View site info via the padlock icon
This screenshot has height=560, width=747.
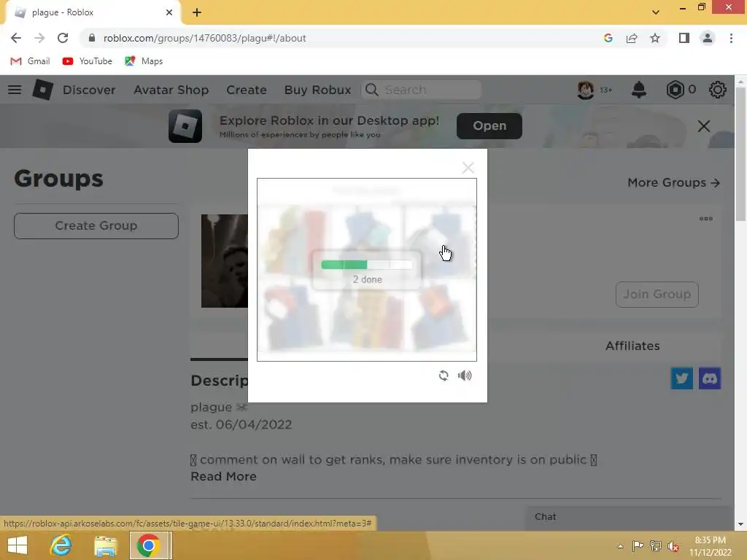pyautogui.click(x=92, y=38)
